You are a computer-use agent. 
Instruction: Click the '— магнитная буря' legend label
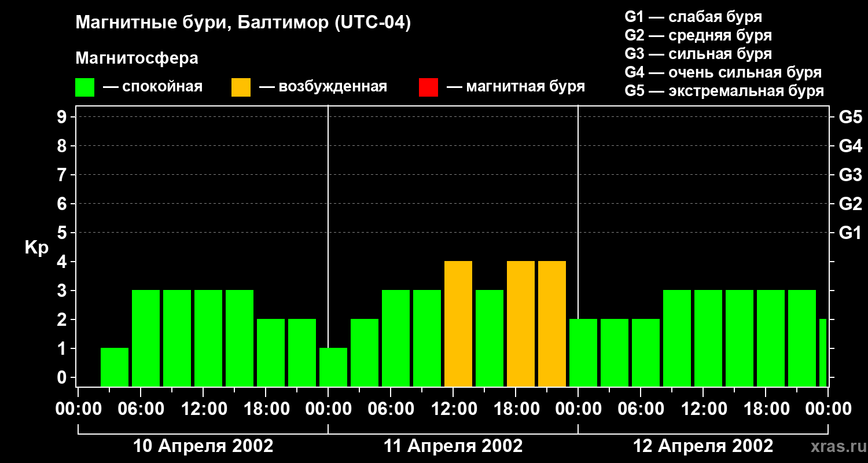[x=516, y=87]
